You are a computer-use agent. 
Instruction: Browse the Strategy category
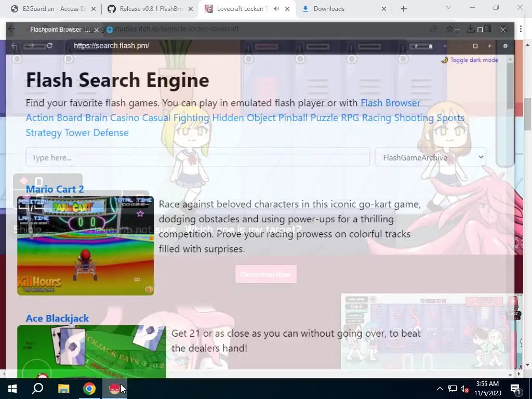click(x=44, y=132)
